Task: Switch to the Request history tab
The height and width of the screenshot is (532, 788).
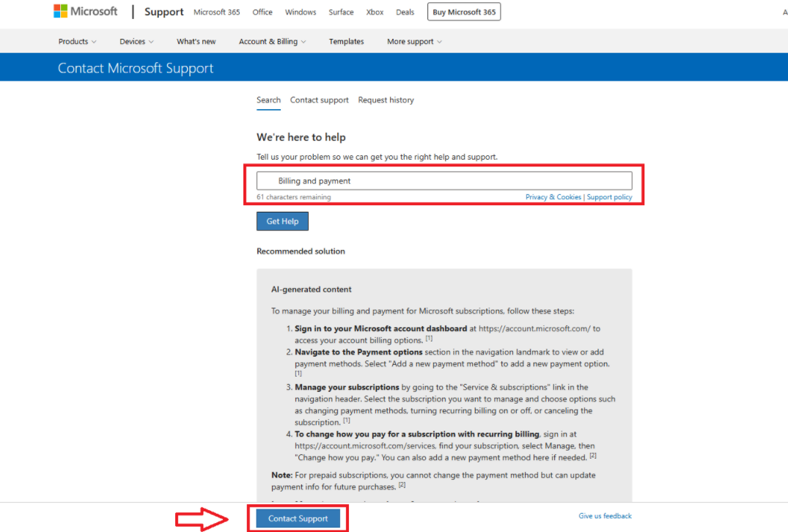Action: 386,100
